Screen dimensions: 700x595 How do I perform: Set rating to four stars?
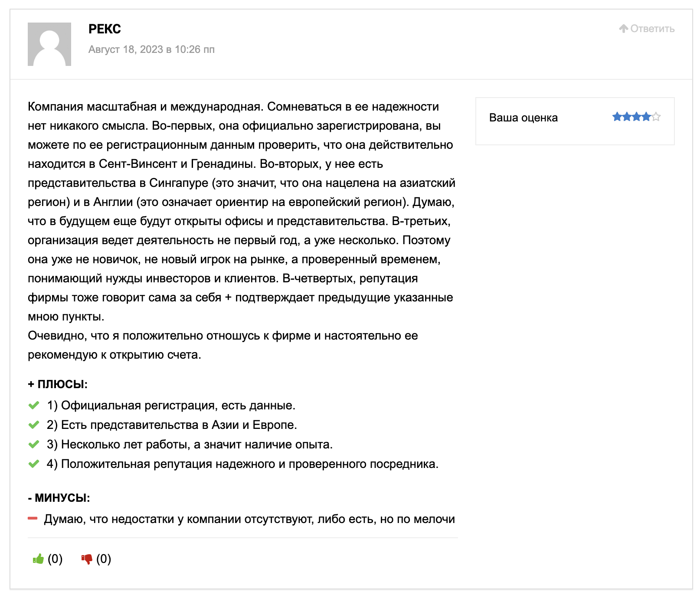[x=646, y=117]
